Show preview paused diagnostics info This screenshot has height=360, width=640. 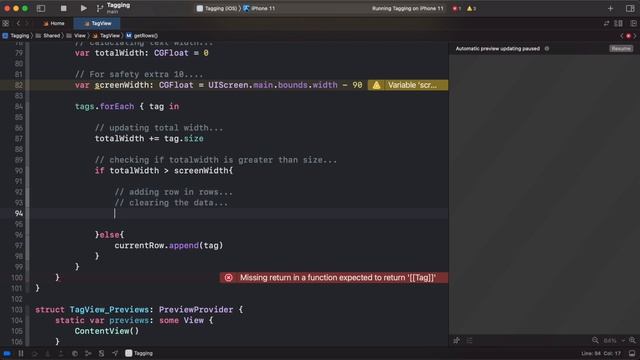click(x=547, y=49)
